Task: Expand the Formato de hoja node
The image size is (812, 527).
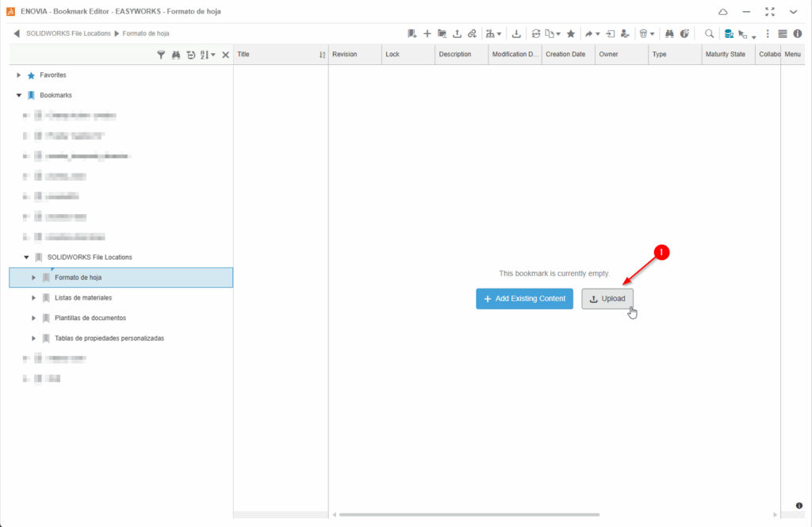Action: tap(33, 277)
